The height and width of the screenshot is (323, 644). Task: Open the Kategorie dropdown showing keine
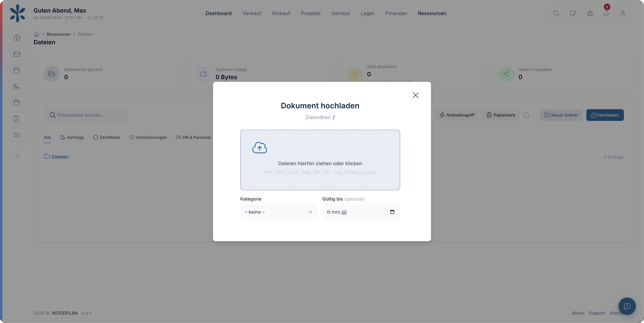[x=279, y=212]
